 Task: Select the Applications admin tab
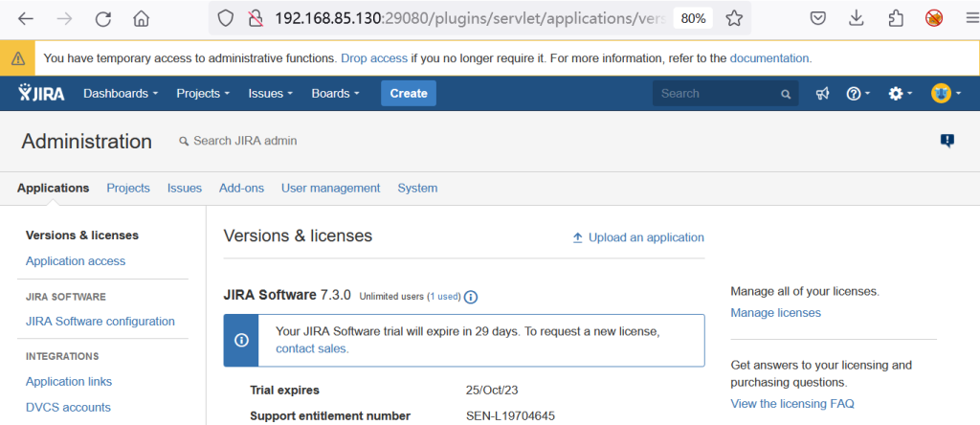(54, 188)
